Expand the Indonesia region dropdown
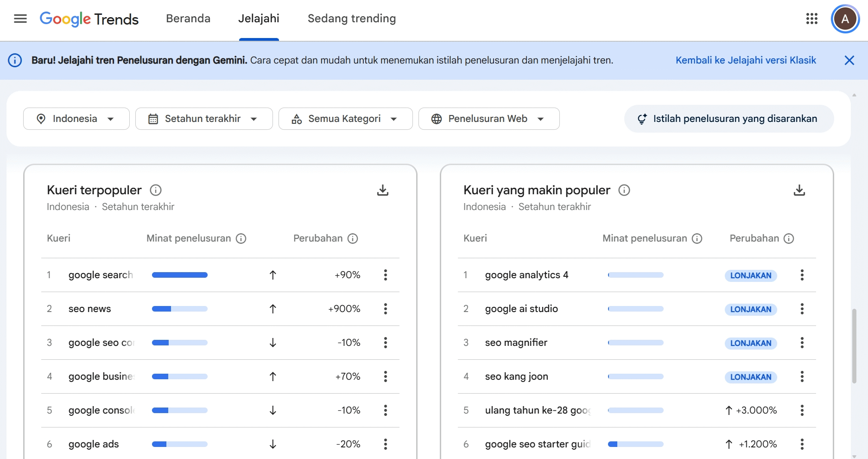The height and width of the screenshot is (459, 868). pyautogui.click(x=76, y=119)
